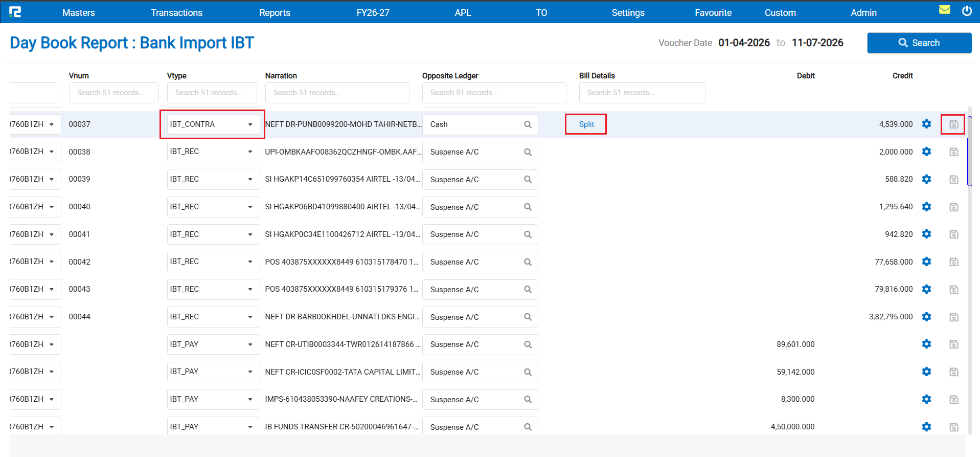Open the mail envelope icon
The image size is (980, 457).
click(x=945, y=10)
